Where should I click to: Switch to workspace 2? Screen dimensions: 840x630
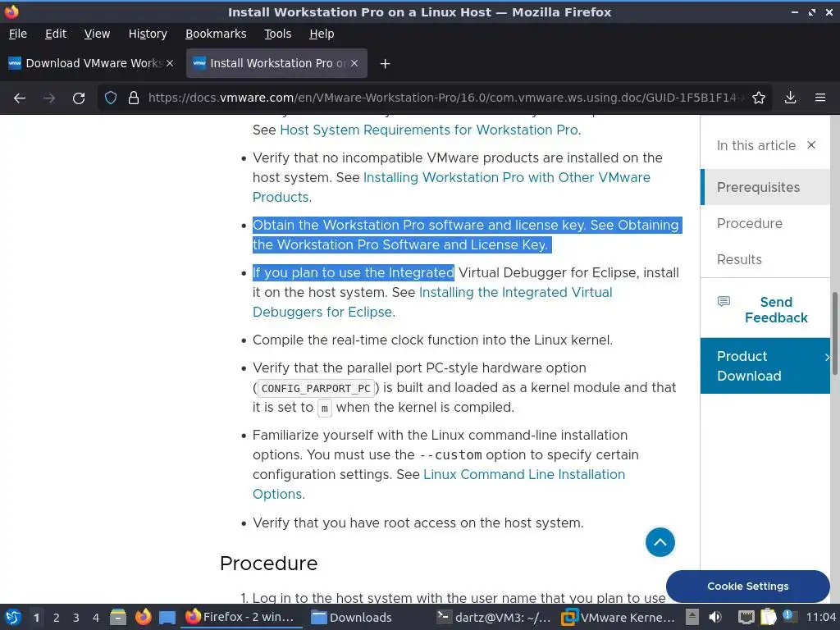pyautogui.click(x=57, y=618)
